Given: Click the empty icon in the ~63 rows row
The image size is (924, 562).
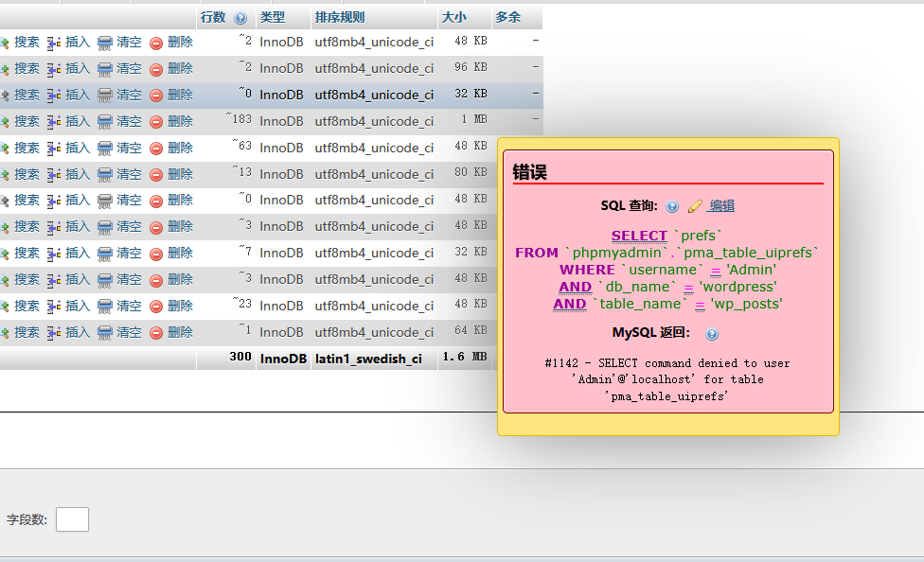Looking at the screenshot, I should [105, 149].
